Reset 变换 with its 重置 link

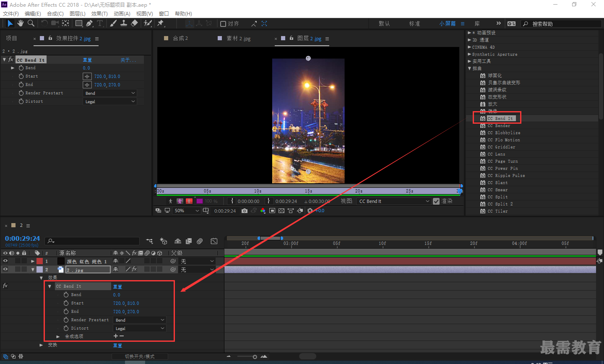pos(117,345)
